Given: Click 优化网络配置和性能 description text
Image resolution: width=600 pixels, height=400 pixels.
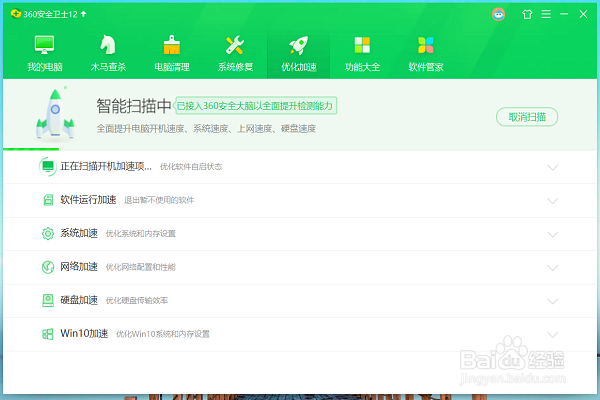Looking at the screenshot, I should (140, 267).
